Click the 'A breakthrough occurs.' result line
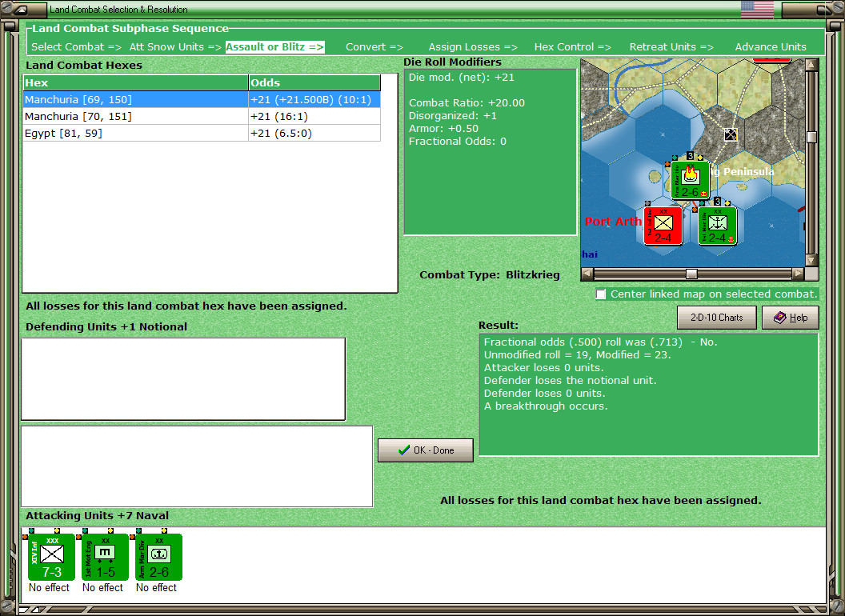 pos(546,406)
